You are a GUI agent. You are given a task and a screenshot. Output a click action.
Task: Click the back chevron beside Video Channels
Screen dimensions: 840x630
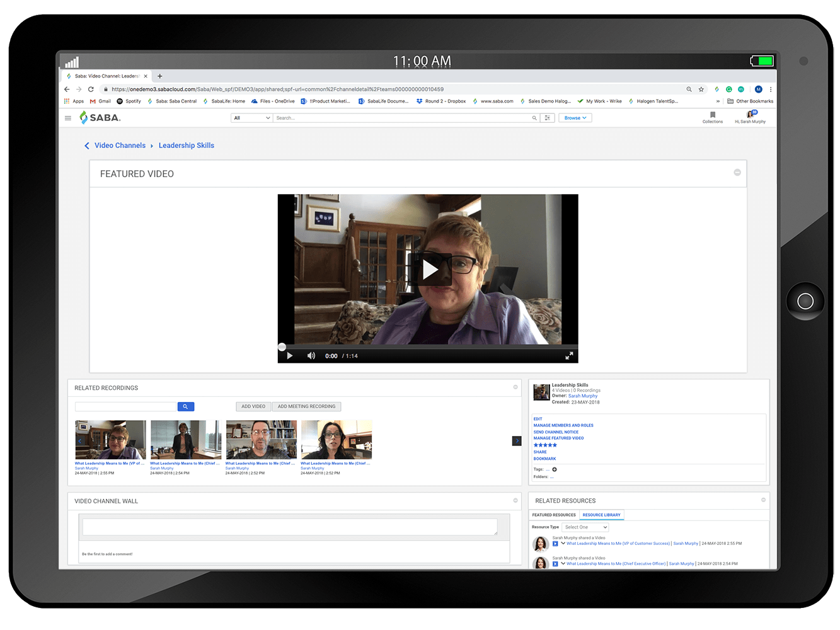click(87, 146)
